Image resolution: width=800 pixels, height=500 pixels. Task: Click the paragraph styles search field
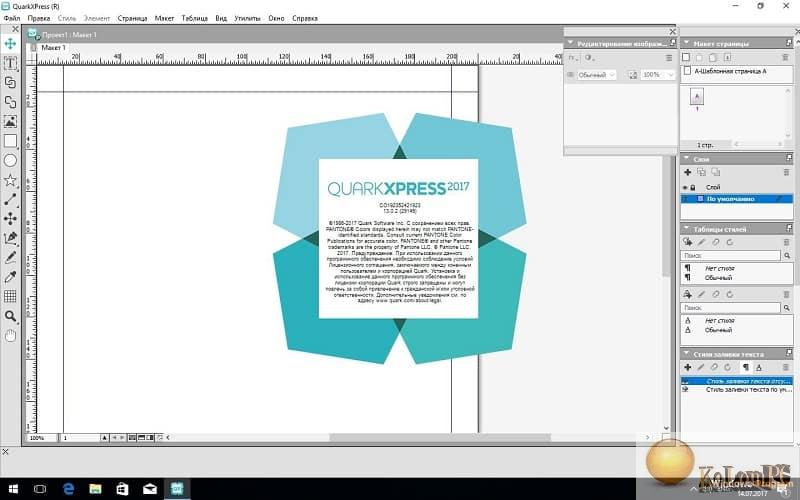(x=731, y=255)
